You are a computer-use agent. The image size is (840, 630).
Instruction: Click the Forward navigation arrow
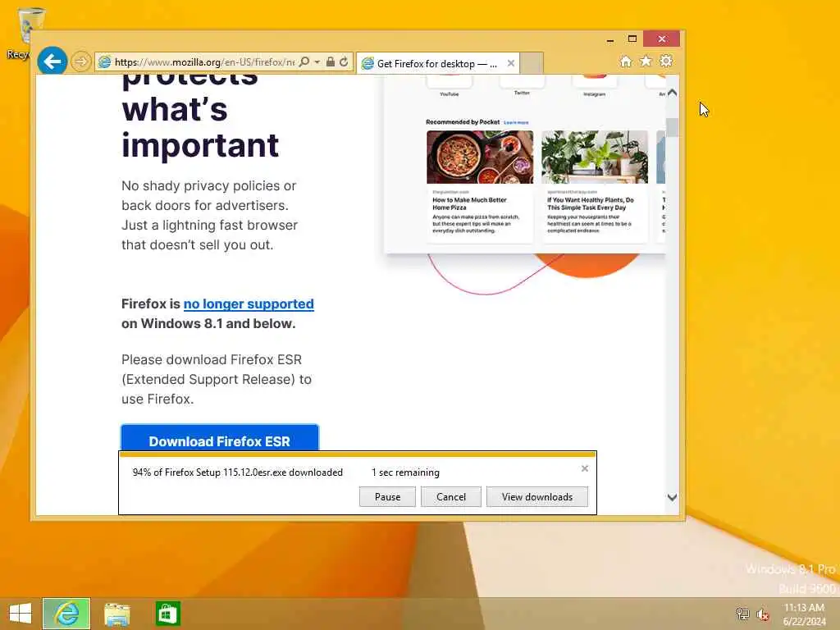click(x=81, y=62)
